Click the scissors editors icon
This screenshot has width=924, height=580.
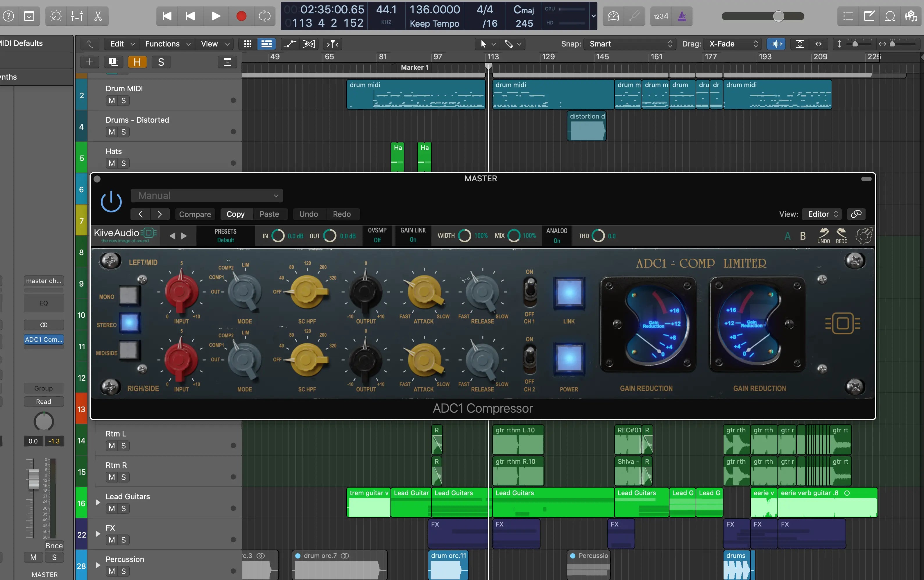[x=98, y=16]
